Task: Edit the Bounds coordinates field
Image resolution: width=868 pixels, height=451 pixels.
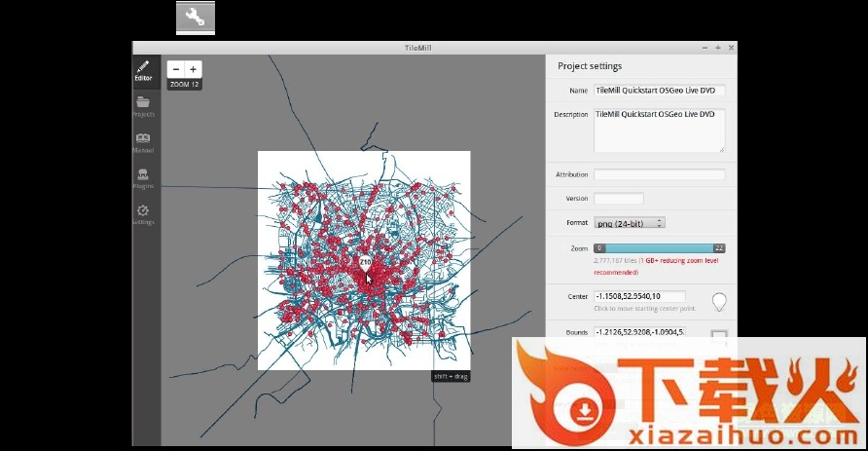Action: coord(639,332)
